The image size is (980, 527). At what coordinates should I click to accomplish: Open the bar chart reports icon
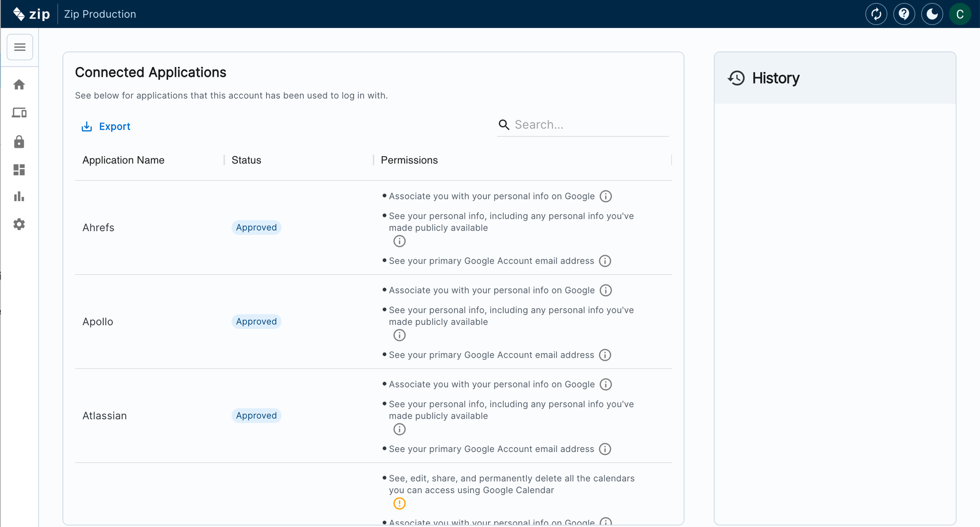click(19, 196)
